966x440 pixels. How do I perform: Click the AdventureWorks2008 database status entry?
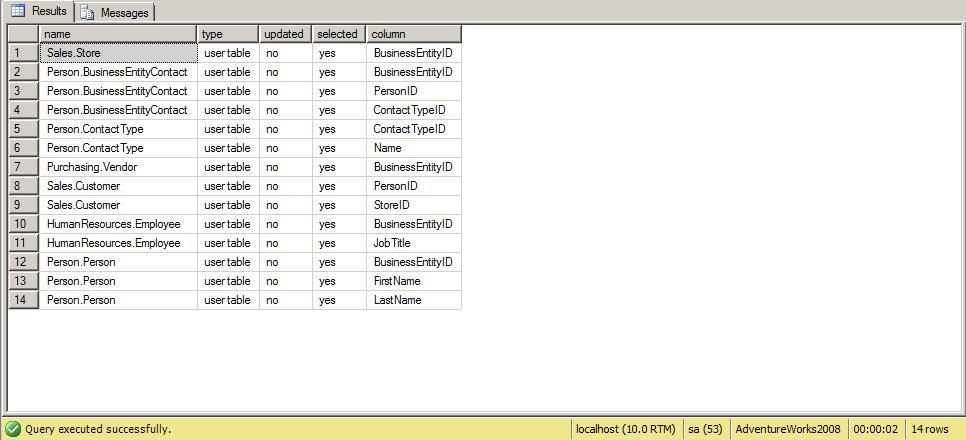pyautogui.click(x=789, y=429)
